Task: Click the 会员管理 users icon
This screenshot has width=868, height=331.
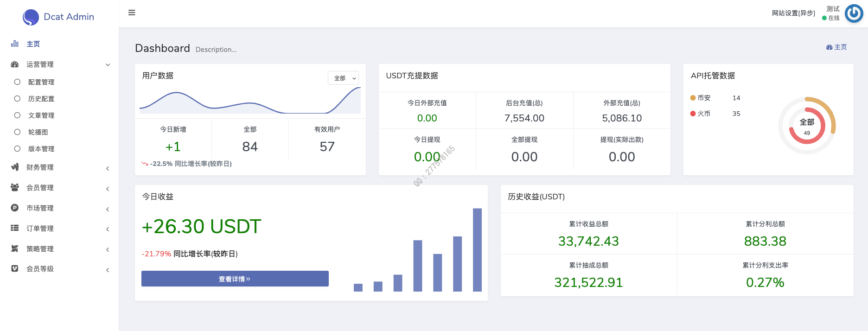Action: [15, 187]
